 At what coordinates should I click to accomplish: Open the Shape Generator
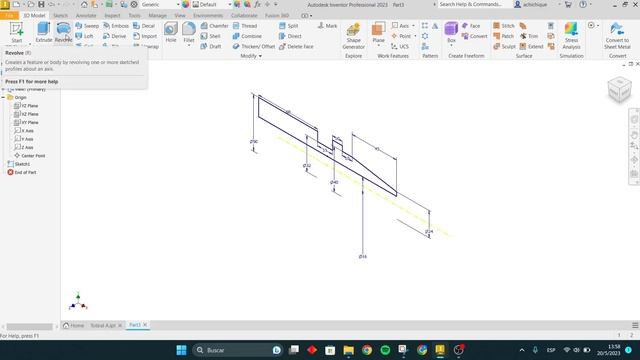click(x=353, y=36)
